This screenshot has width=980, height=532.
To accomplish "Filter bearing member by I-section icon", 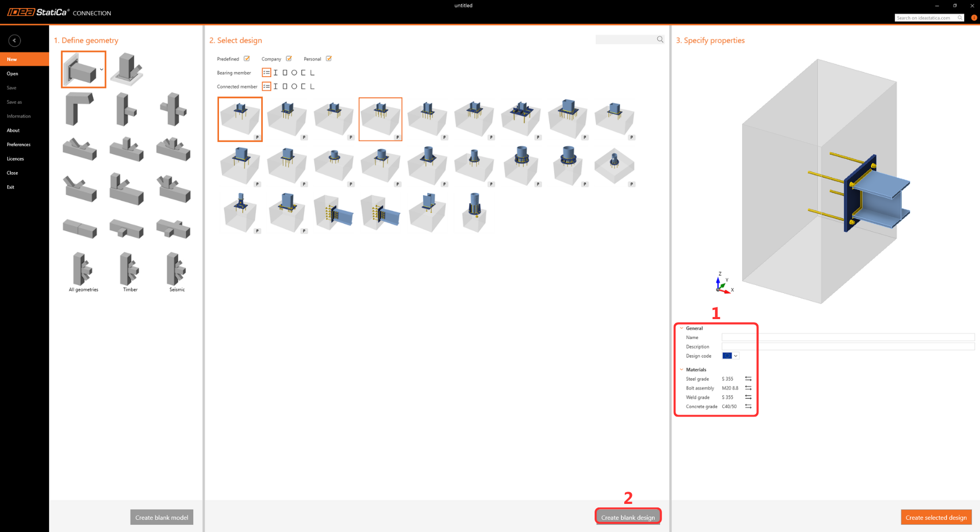I will point(276,72).
